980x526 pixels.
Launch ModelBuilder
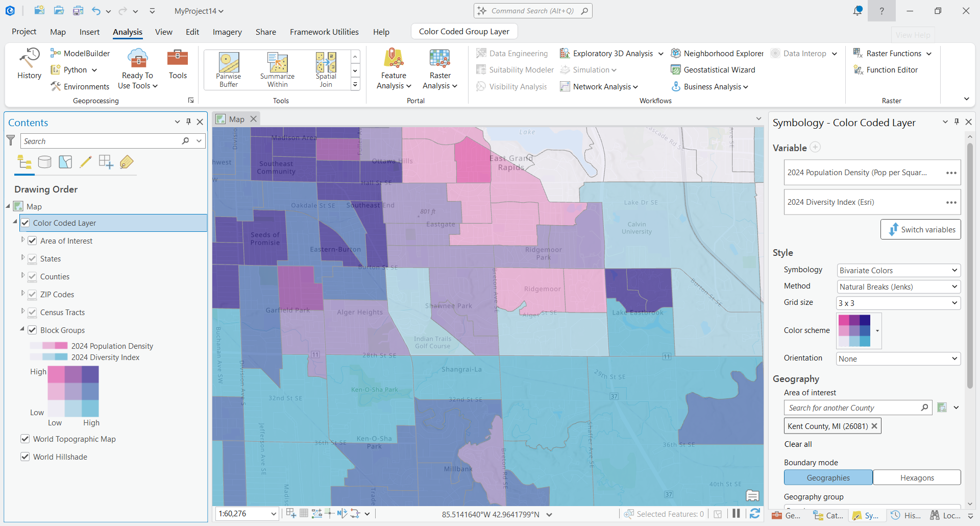coord(80,53)
